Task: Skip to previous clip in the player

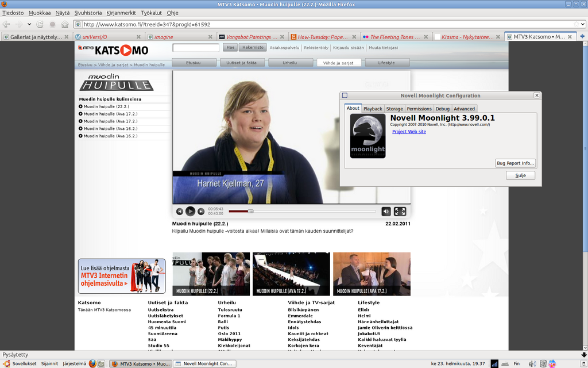Action: click(x=180, y=212)
